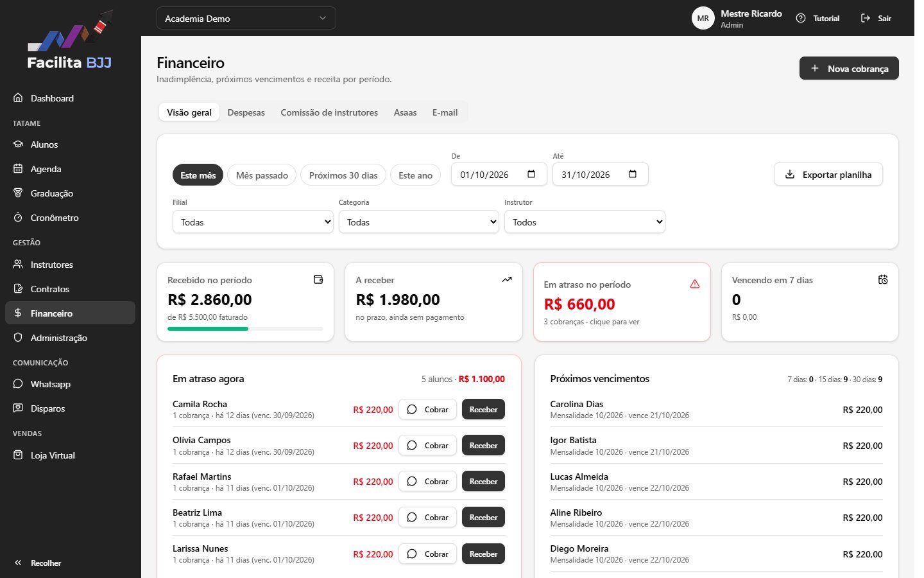Select the Este ano period filter
This screenshot has height=578, width=924.
click(x=415, y=175)
